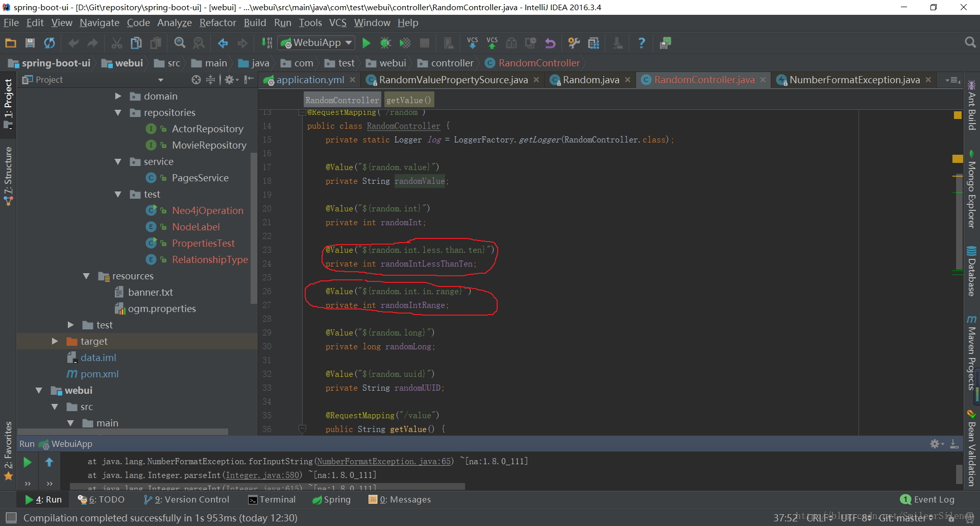The height and width of the screenshot is (526, 980).
Task: Toggle tool window quick access button
Action: tap(11, 518)
